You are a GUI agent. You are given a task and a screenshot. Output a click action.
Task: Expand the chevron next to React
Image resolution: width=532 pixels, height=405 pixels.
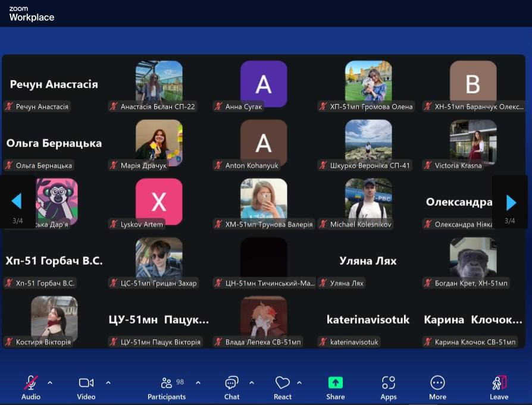299,382
